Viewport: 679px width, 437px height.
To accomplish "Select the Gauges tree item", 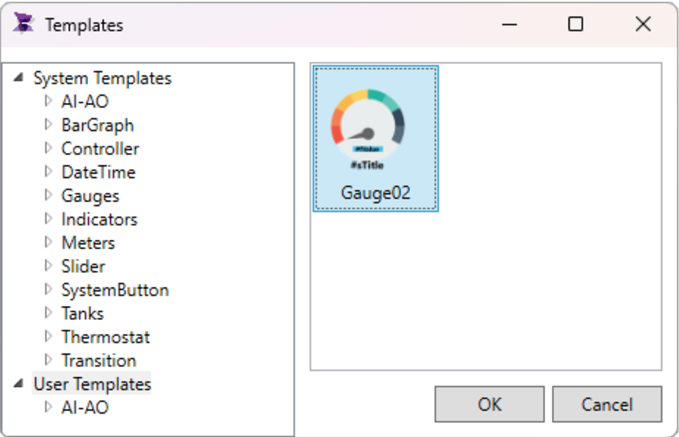I will coord(90,196).
